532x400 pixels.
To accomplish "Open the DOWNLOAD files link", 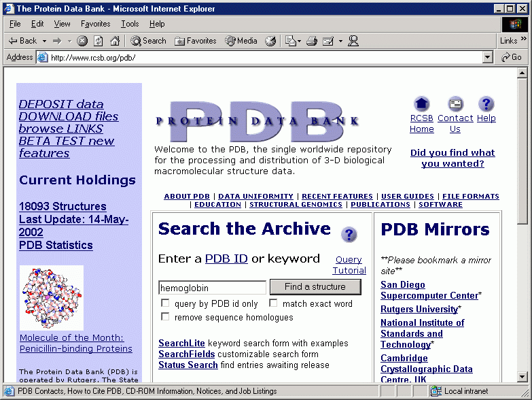I will [x=69, y=116].
